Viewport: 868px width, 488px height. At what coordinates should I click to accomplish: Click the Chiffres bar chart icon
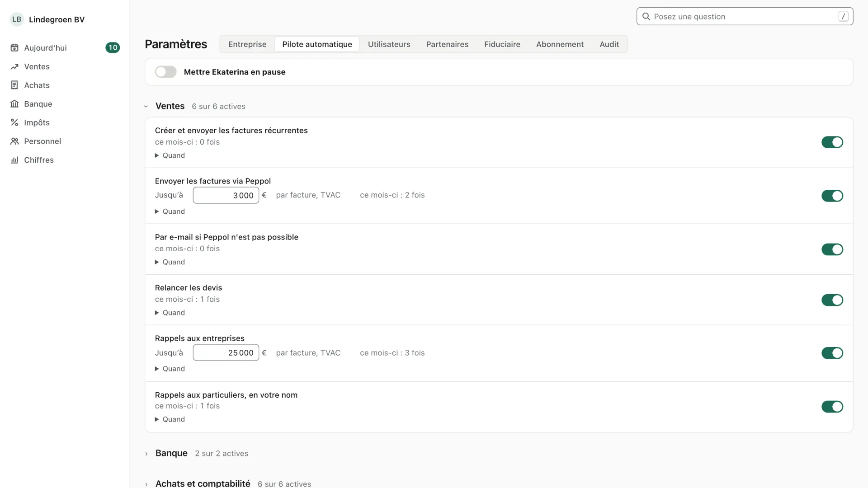(14, 160)
